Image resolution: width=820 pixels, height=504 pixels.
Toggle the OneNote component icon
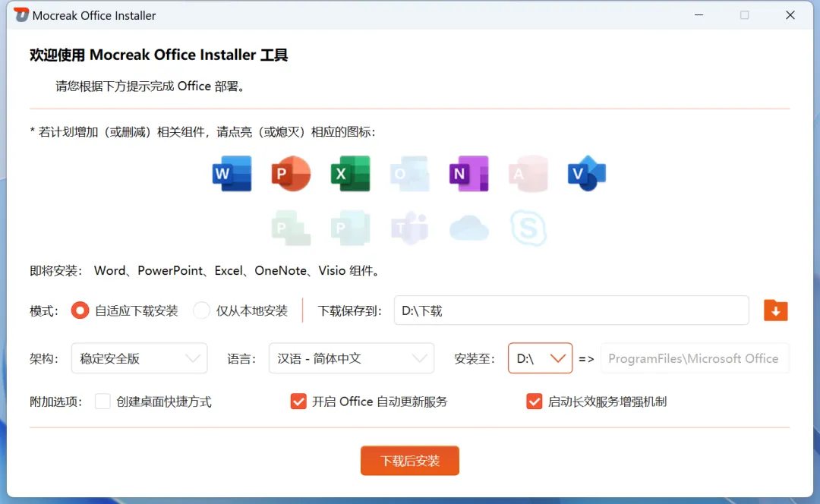[x=469, y=174]
